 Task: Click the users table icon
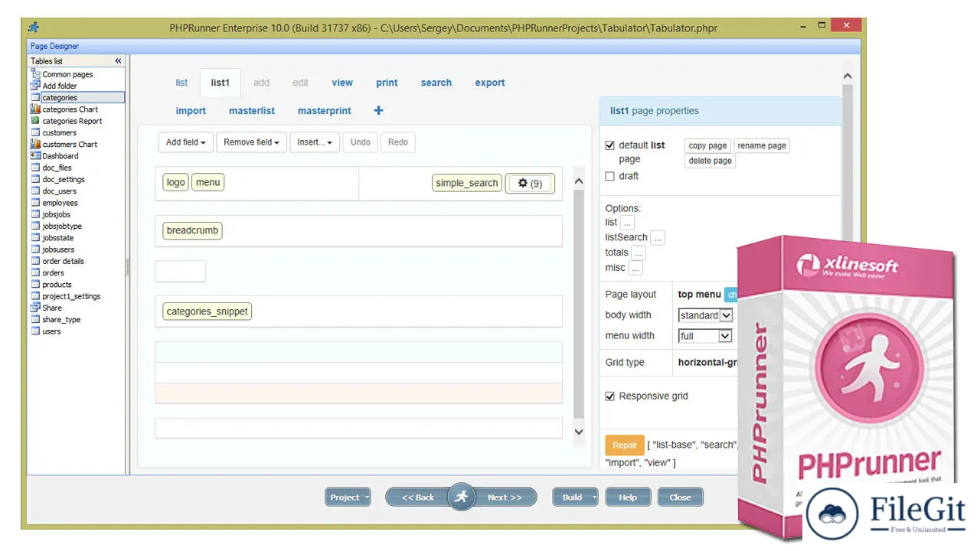pyautogui.click(x=35, y=331)
